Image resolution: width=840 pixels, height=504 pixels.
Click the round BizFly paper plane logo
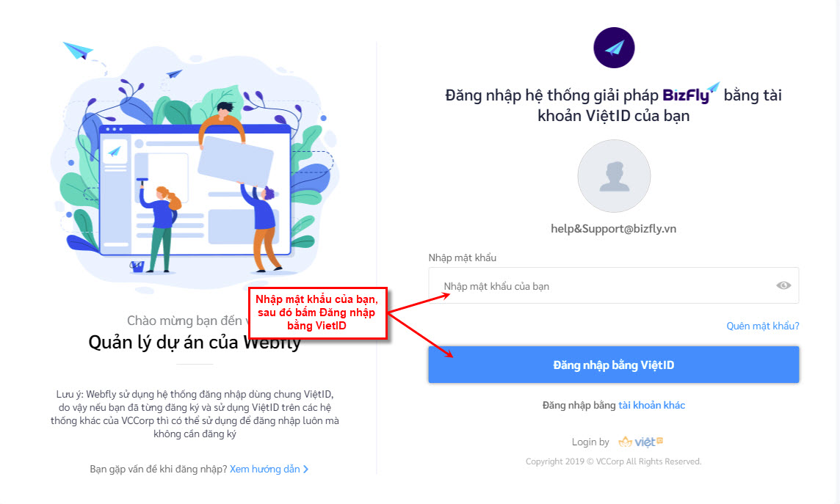click(x=614, y=48)
